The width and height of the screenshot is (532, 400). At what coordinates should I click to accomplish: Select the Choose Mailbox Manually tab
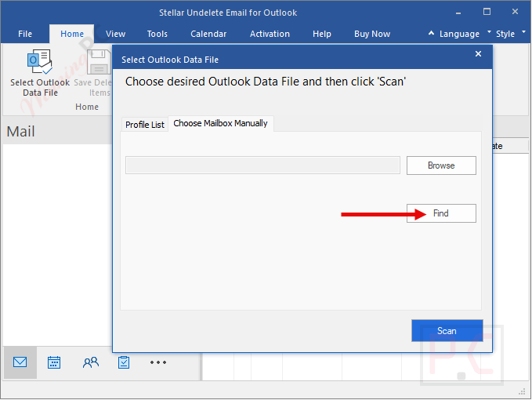[220, 123]
